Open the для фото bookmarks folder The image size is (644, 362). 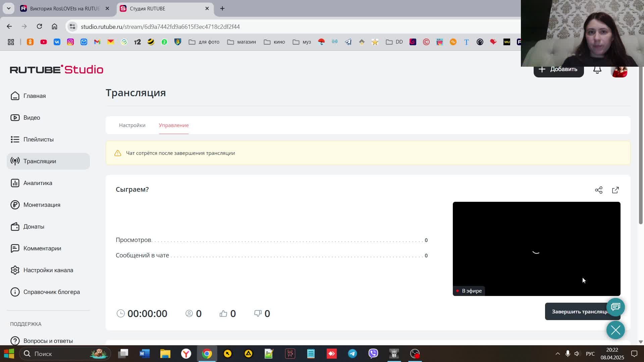[x=204, y=42]
